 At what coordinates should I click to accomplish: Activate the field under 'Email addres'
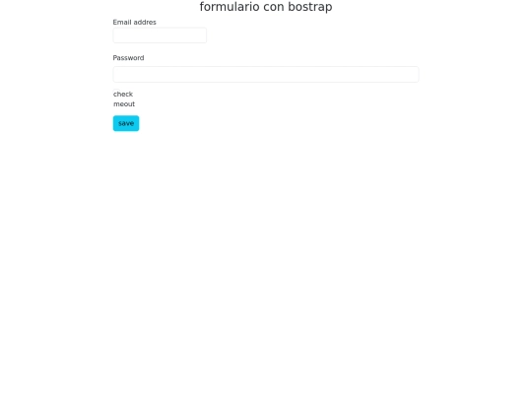(160, 35)
